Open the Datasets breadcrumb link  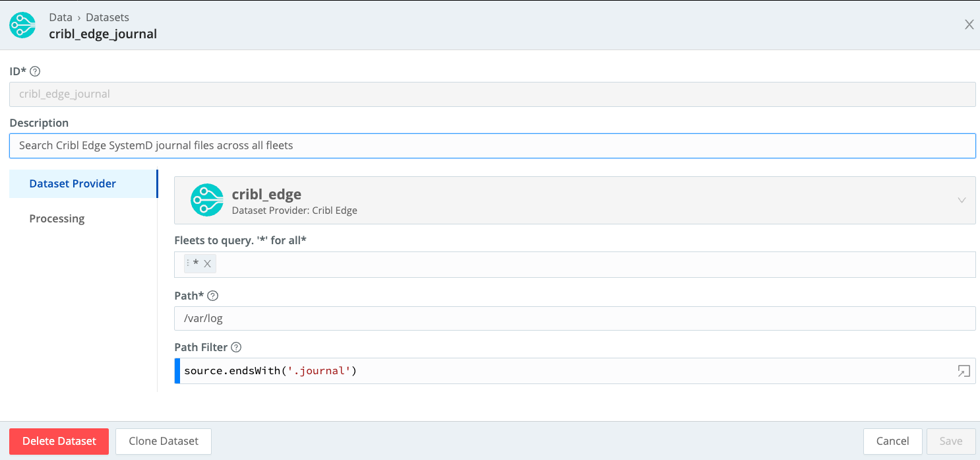[x=107, y=17]
